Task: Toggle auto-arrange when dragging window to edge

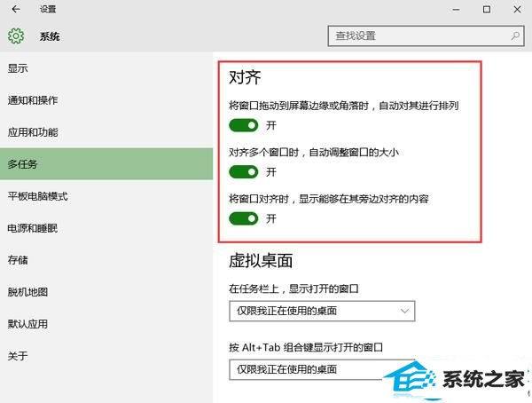Action: (243, 125)
